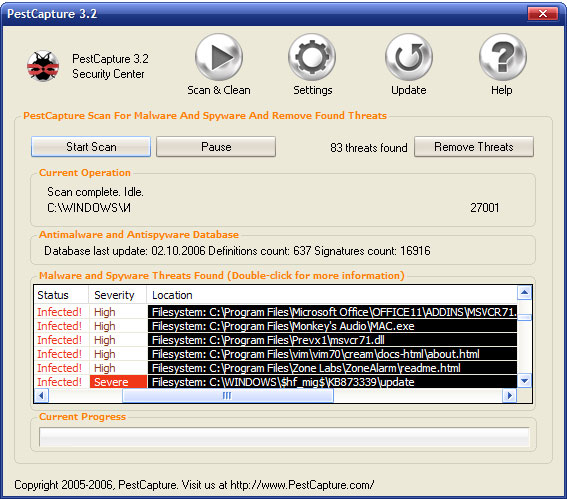The width and height of the screenshot is (567, 499).
Task: Click the PestCapture 3.2 Security Center label
Action: coord(110,66)
